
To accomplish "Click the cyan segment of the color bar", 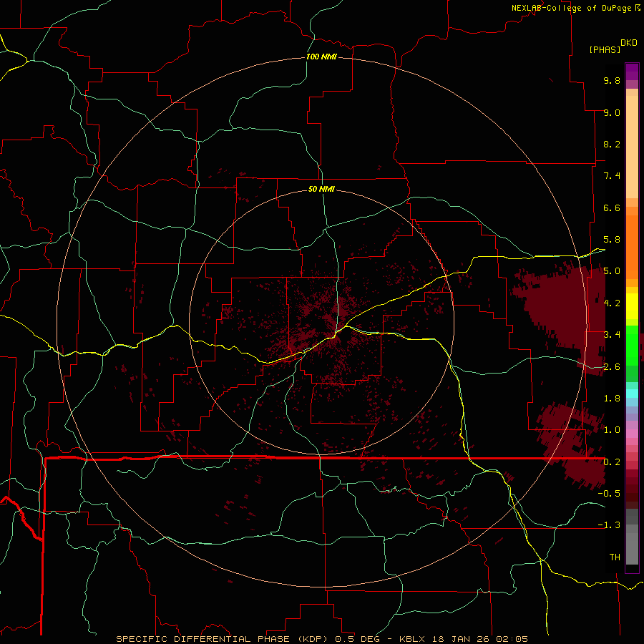I will coord(632,394).
